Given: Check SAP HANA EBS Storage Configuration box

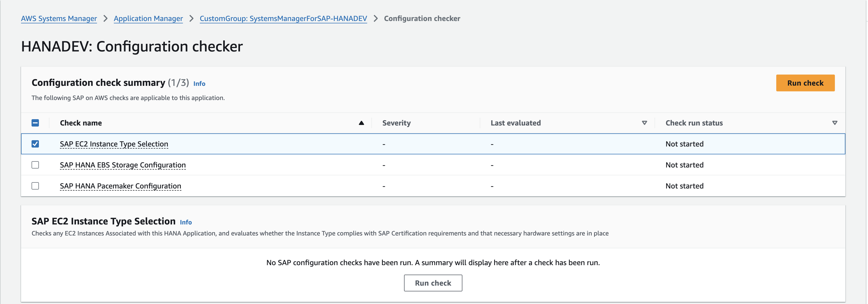Looking at the screenshot, I should (x=35, y=165).
